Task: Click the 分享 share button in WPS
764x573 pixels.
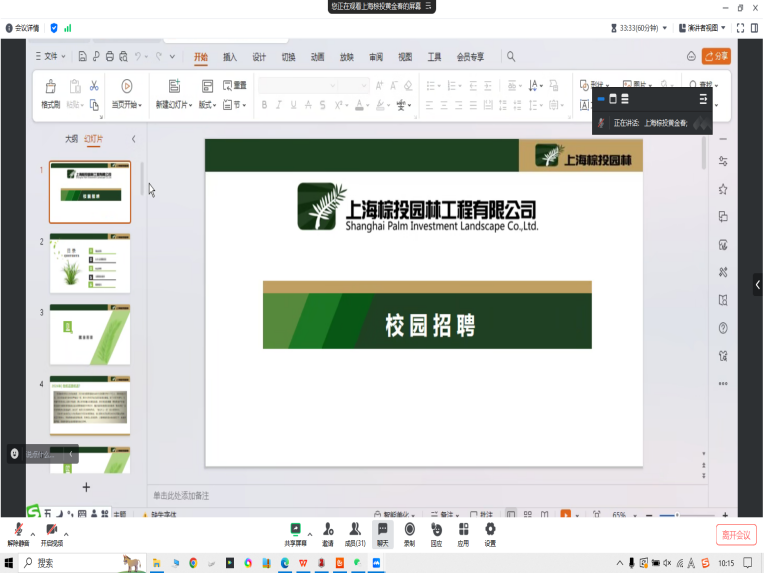Action: coord(716,57)
